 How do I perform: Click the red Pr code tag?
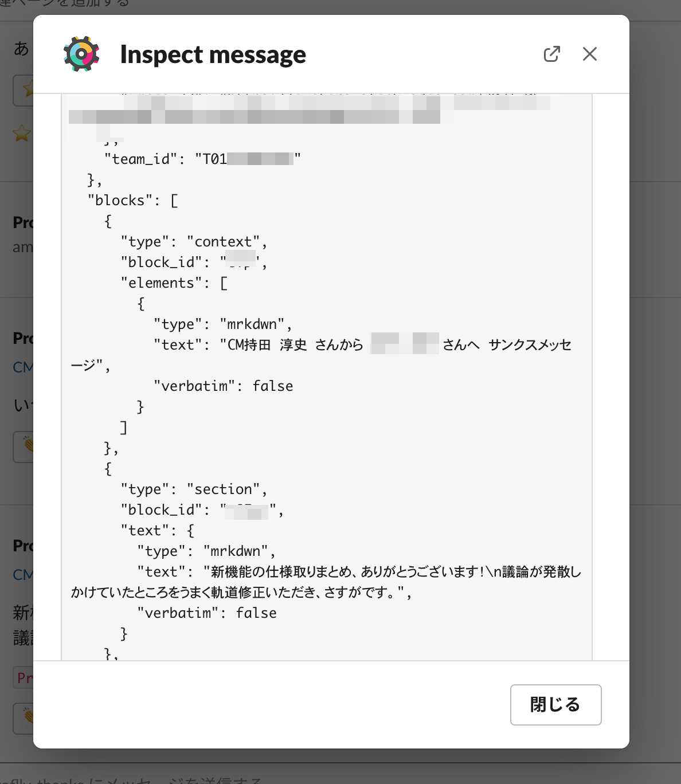24,677
